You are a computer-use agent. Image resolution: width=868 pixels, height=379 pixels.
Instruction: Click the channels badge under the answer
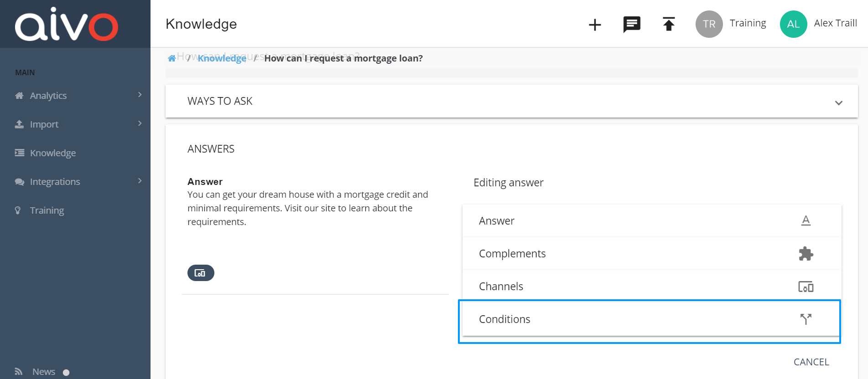pyautogui.click(x=201, y=273)
